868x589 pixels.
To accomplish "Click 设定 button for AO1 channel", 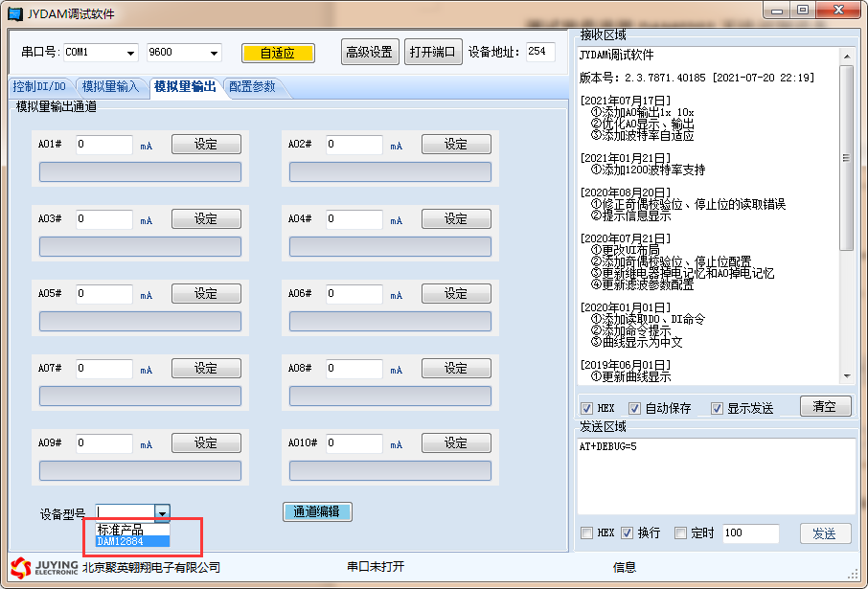I will pos(206,145).
